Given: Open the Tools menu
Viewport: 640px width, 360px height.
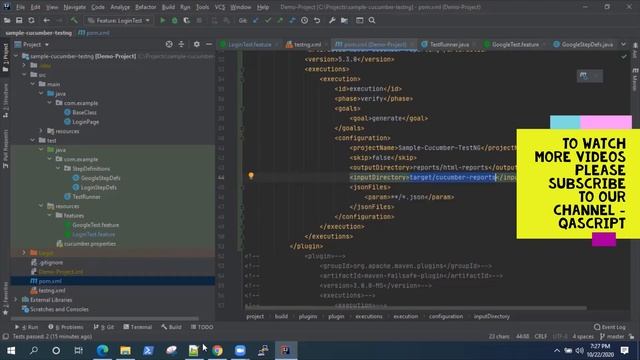Looking at the screenshot, I should (x=202, y=7).
